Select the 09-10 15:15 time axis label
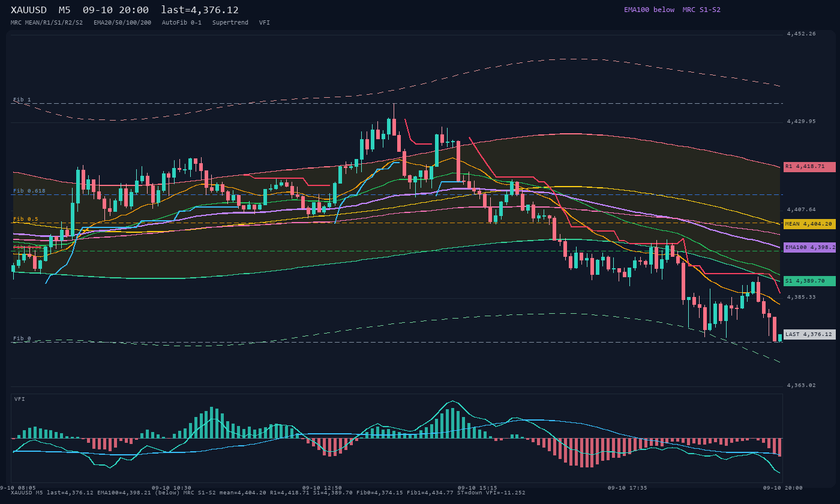This screenshot has height=504, width=840. 477,488
